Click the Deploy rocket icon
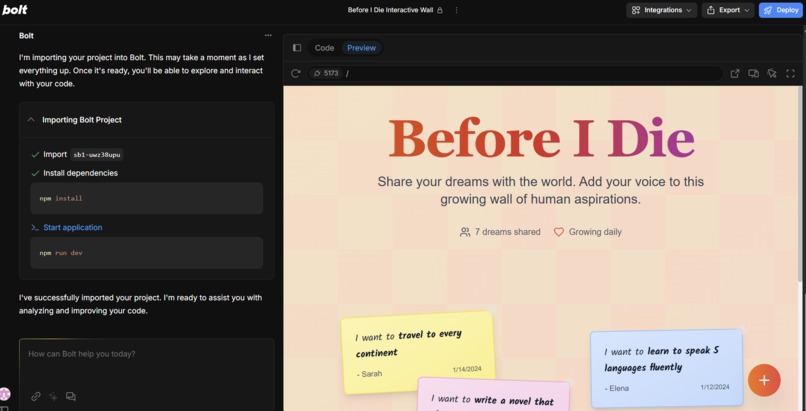 (768, 10)
